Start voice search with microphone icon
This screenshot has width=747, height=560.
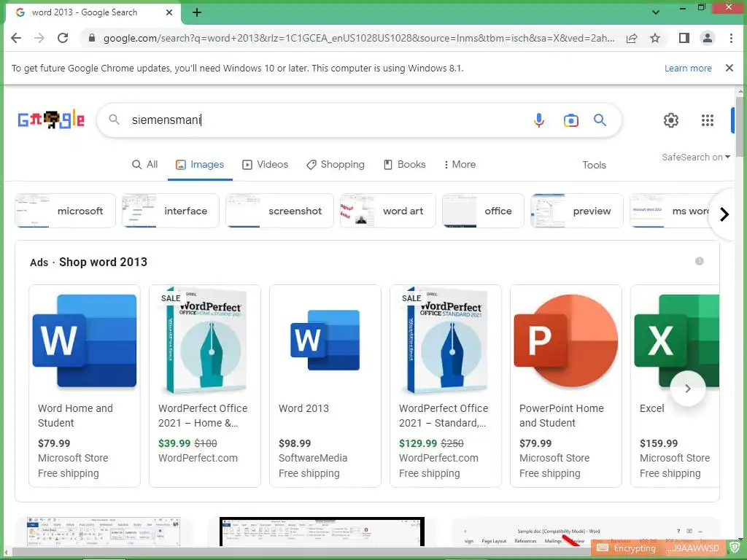(x=539, y=120)
